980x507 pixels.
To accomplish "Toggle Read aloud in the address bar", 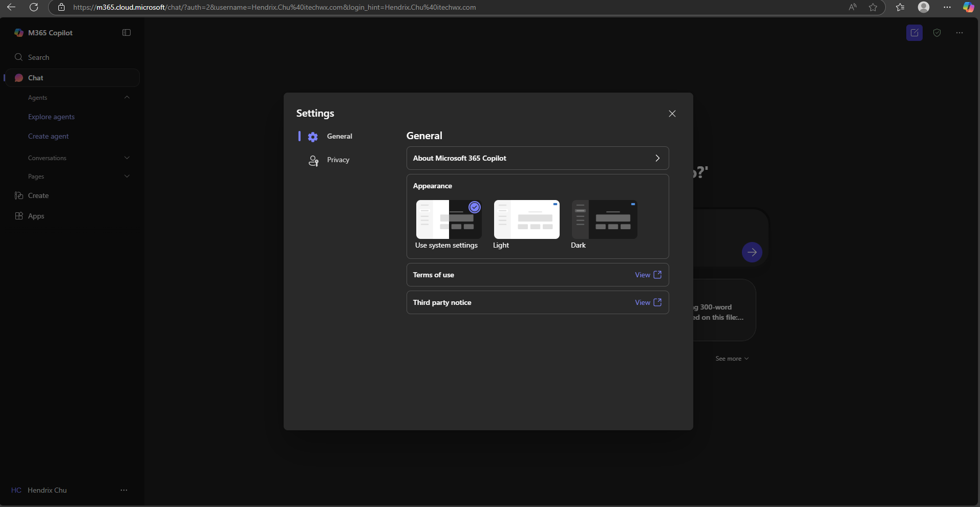I will [853, 7].
